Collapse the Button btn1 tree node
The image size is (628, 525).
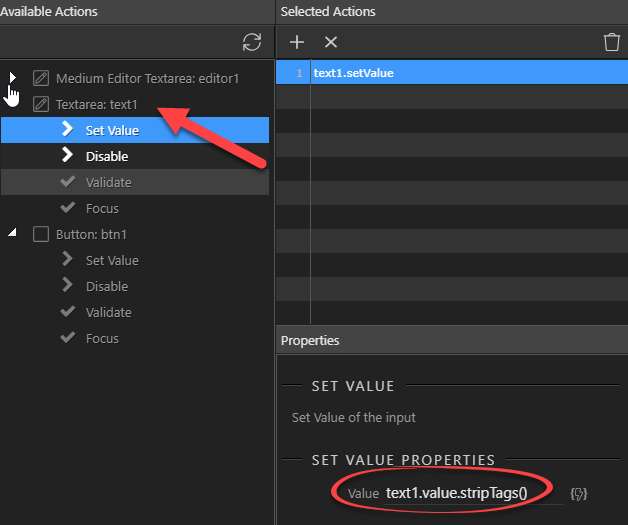pos(12,232)
